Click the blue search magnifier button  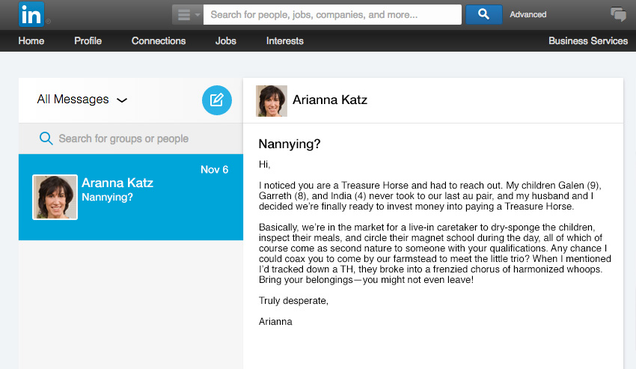tap(483, 14)
